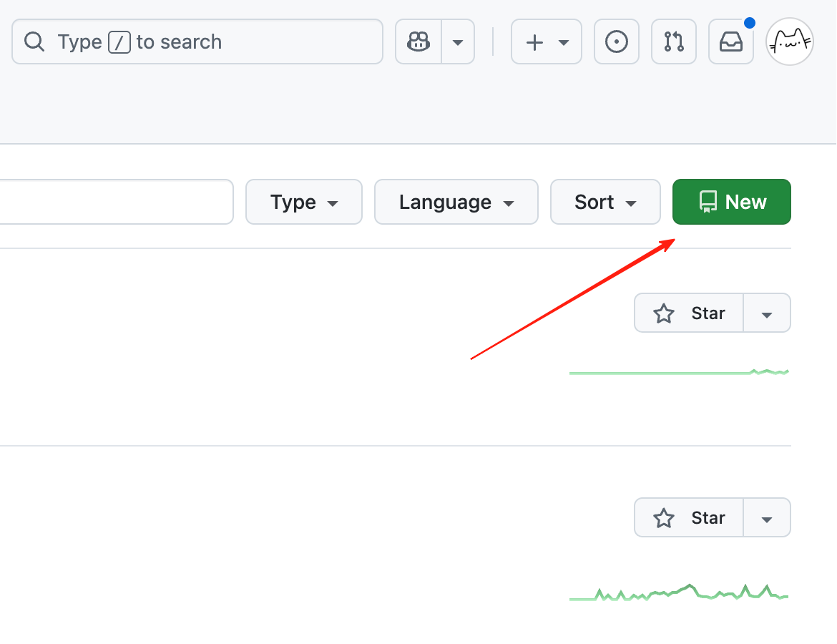Viewport: 837px width, 644px height.
Task: Open the Sort dropdown
Action: (x=605, y=203)
